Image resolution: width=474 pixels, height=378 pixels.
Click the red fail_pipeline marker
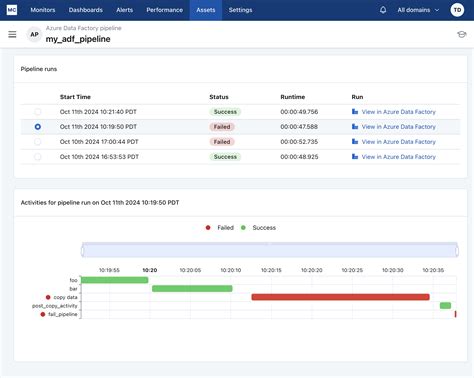455,314
